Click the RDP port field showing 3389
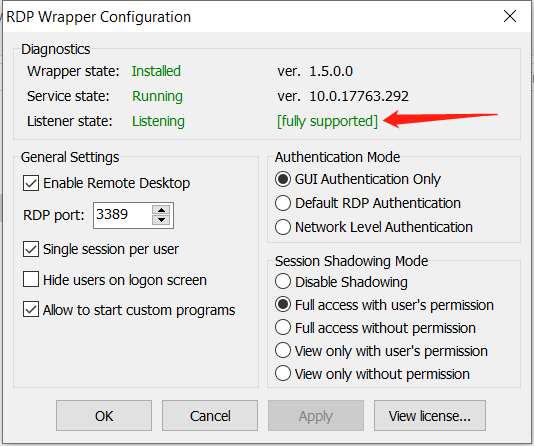This screenshot has width=534, height=446. coord(122,215)
